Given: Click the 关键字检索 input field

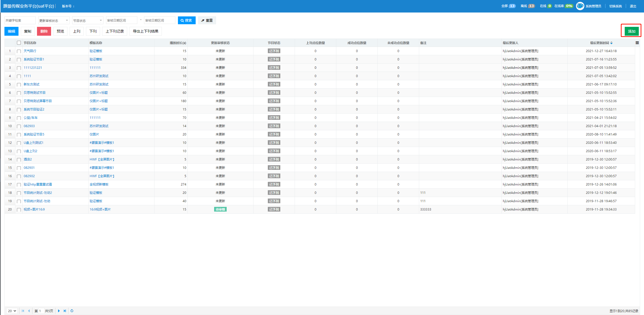Looking at the screenshot, I should (x=20, y=21).
